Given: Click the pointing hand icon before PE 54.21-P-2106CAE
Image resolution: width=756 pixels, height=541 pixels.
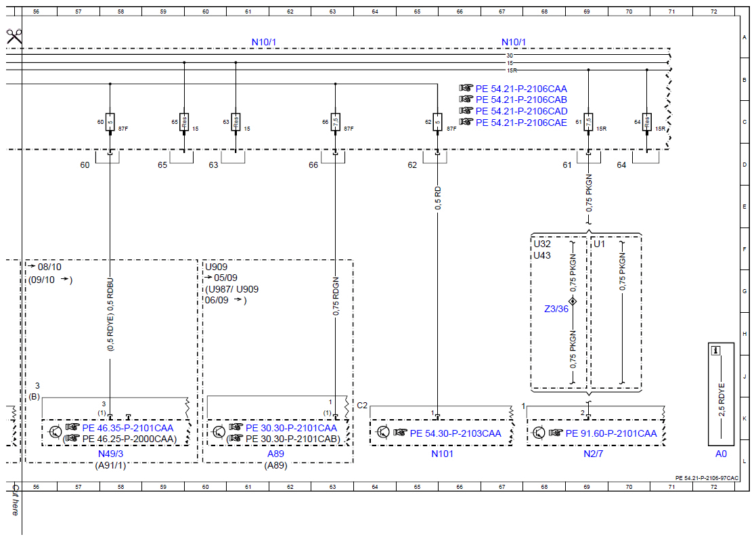Looking at the screenshot, I should click(x=466, y=122).
